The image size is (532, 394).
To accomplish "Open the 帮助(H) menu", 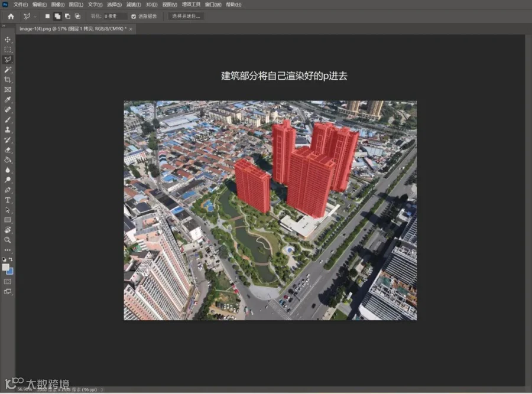I will (x=233, y=5).
